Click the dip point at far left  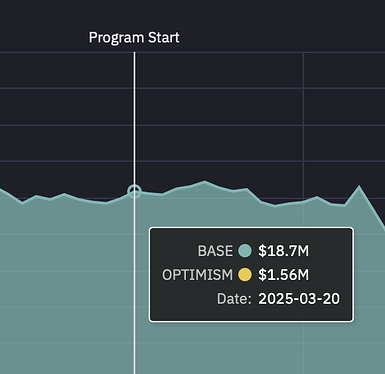coord(23,202)
